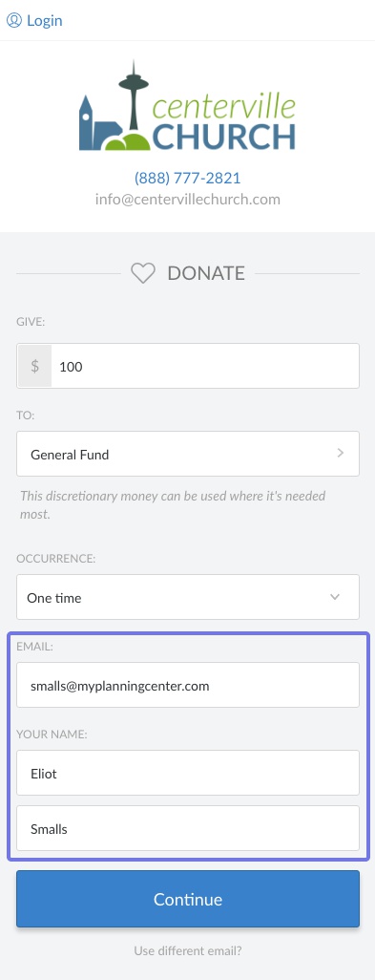This screenshot has width=375, height=980.
Task: Expand the One time occurrence dropdown
Action: click(188, 597)
